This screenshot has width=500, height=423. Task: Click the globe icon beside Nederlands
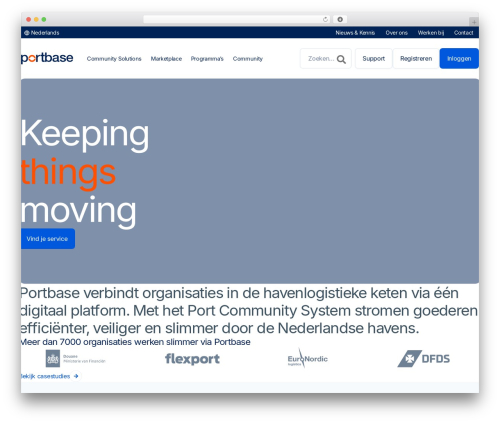[27, 33]
